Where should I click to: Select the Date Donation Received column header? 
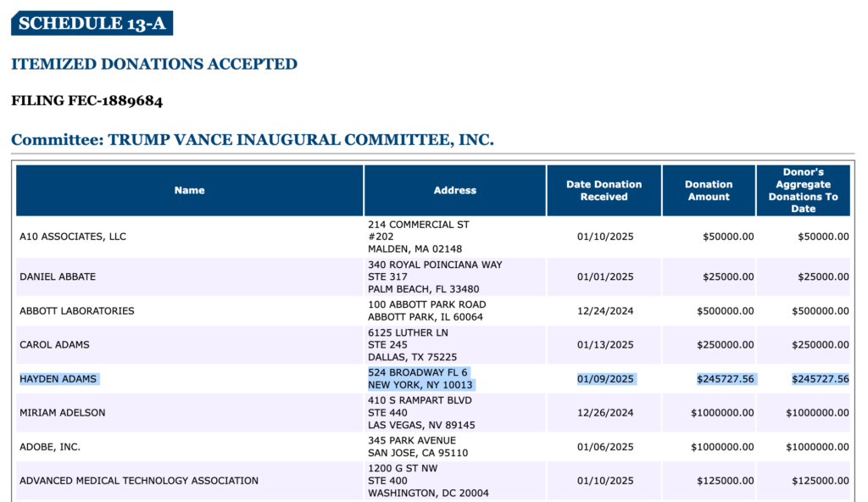(604, 190)
